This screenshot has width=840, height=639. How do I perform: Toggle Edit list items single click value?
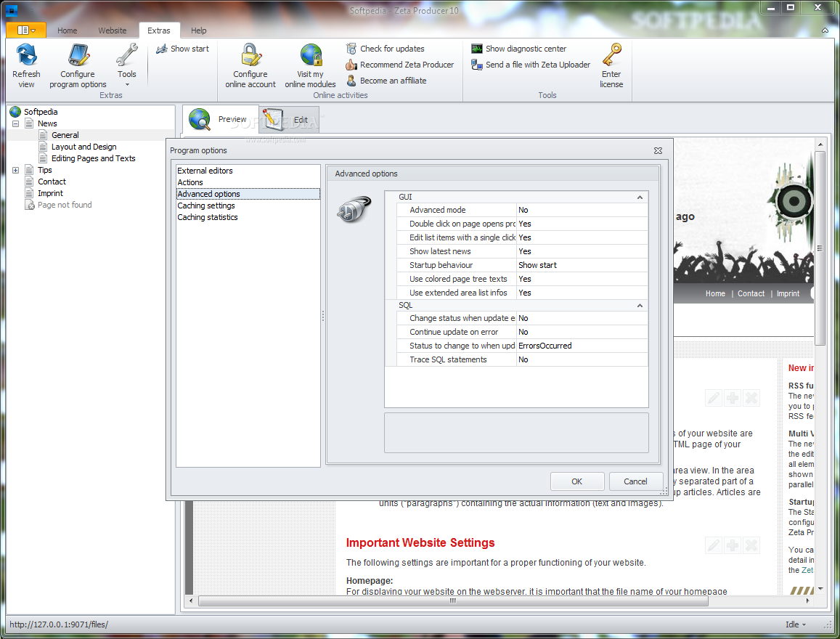(x=582, y=238)
